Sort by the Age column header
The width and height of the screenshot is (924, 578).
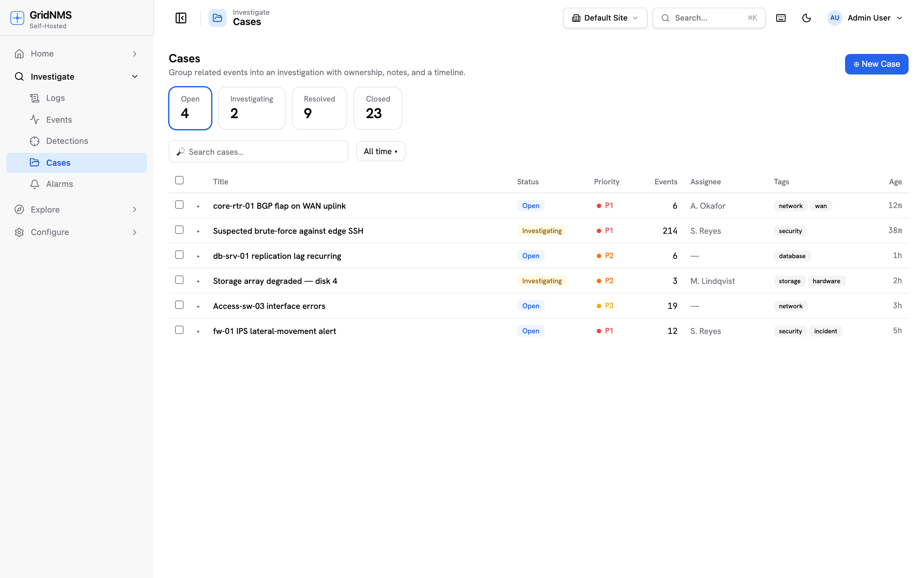coord(895,181)
